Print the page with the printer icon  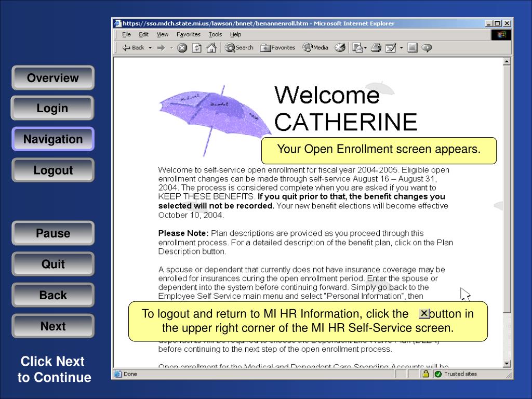(376, 48)
